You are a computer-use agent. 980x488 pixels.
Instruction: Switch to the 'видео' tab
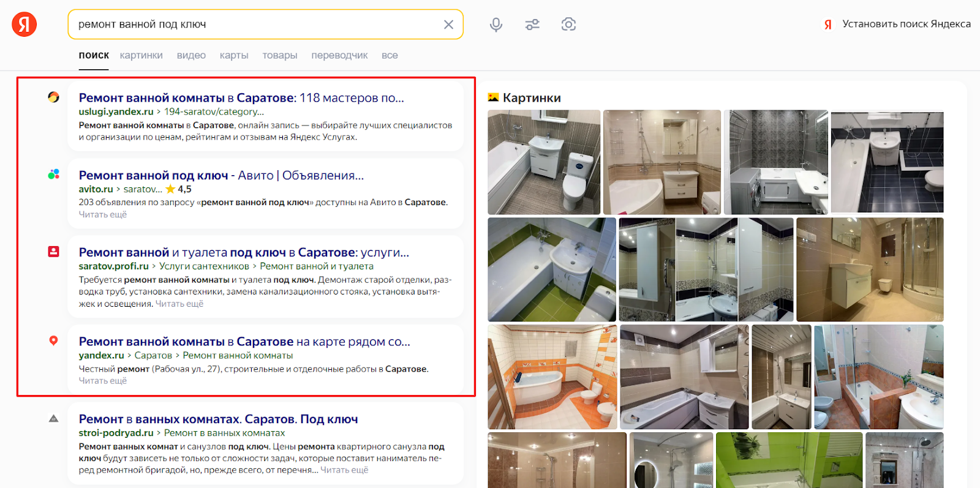[x=191, y=55]
